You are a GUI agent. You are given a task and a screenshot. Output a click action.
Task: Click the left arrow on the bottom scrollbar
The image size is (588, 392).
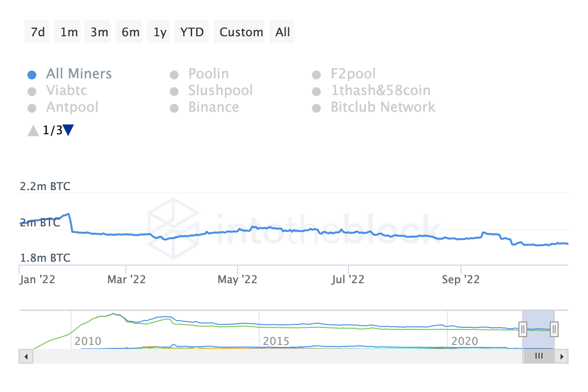26,356
